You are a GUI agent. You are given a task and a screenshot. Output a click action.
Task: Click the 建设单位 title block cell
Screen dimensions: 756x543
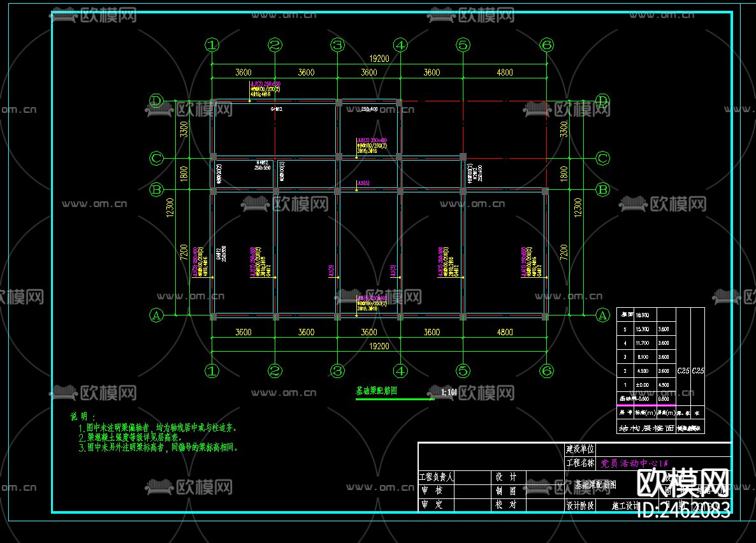(x=580, y=449)
